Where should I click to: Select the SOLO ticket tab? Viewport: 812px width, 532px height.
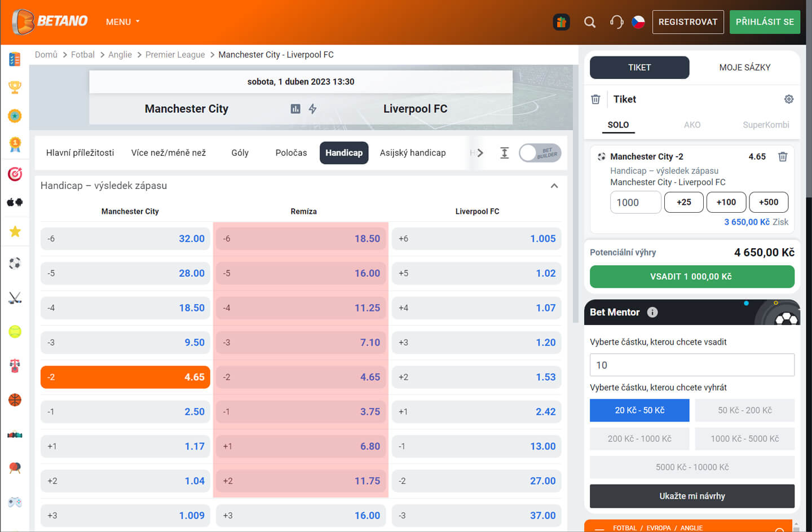coord(618,125)
